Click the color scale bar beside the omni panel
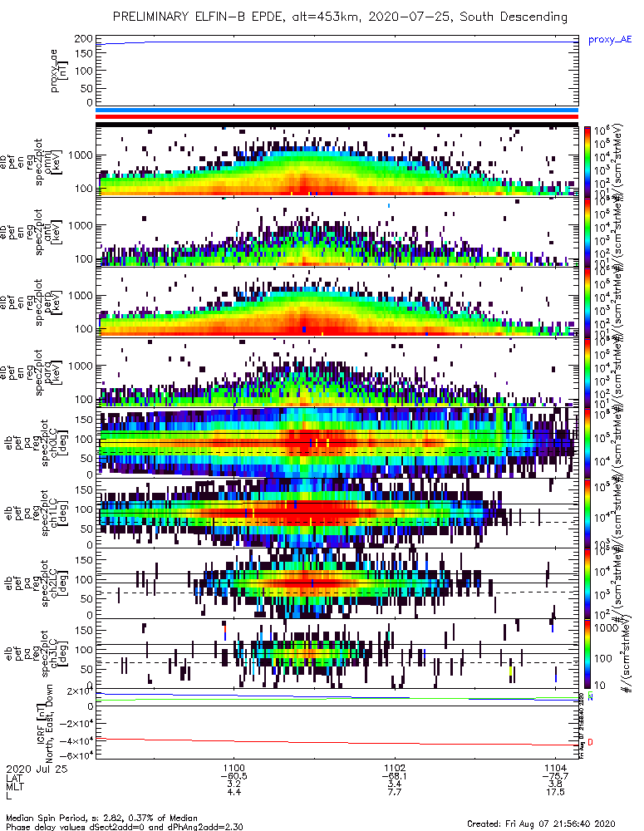Image resolution: width=644 pixels, height=831 pixels. click(x=587, y=161)
